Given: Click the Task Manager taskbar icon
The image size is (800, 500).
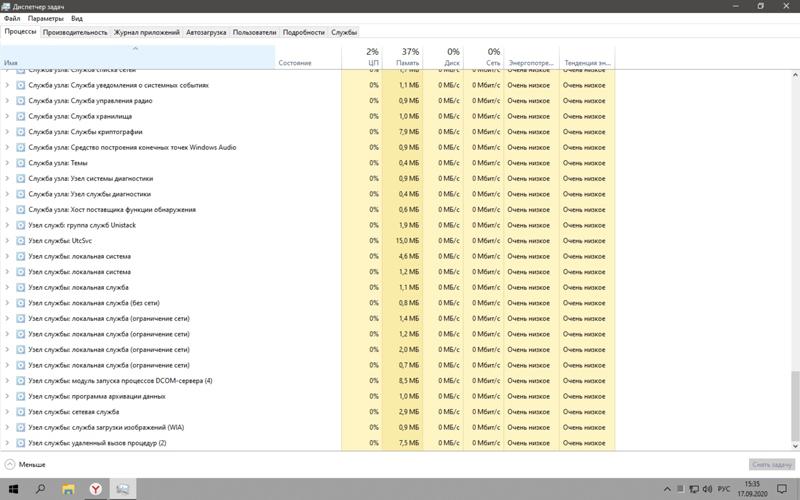Looking at the screenshot, I should point(122,489).
